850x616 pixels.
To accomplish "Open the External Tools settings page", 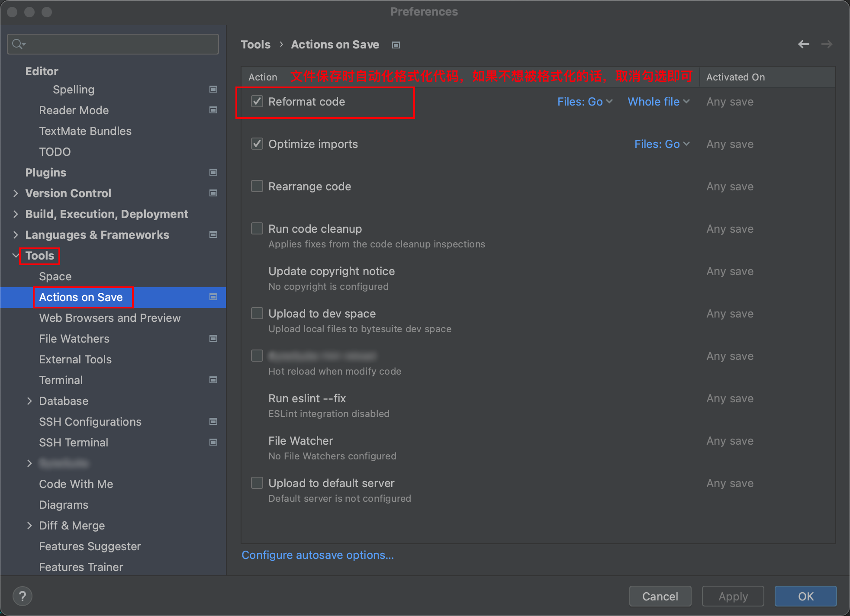I will click(75, 359).
